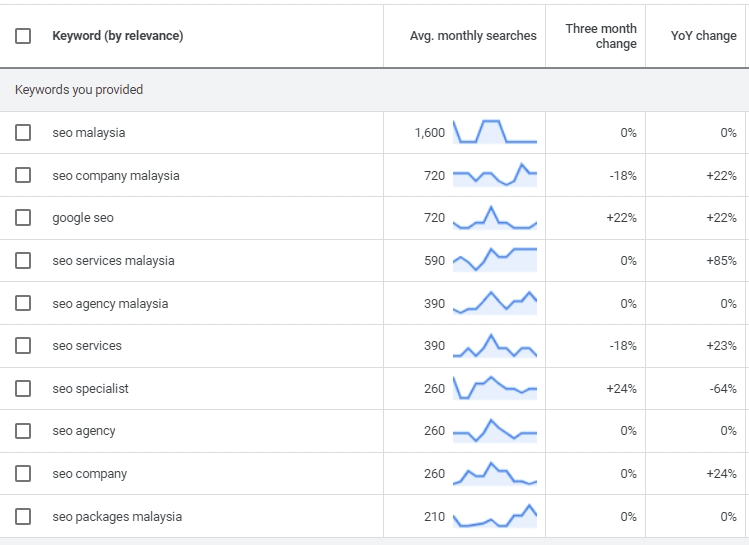This screenshot has width=749, height=545.
Task: Open the seo services trend sparkline
Action: click(x=495, y=346)
